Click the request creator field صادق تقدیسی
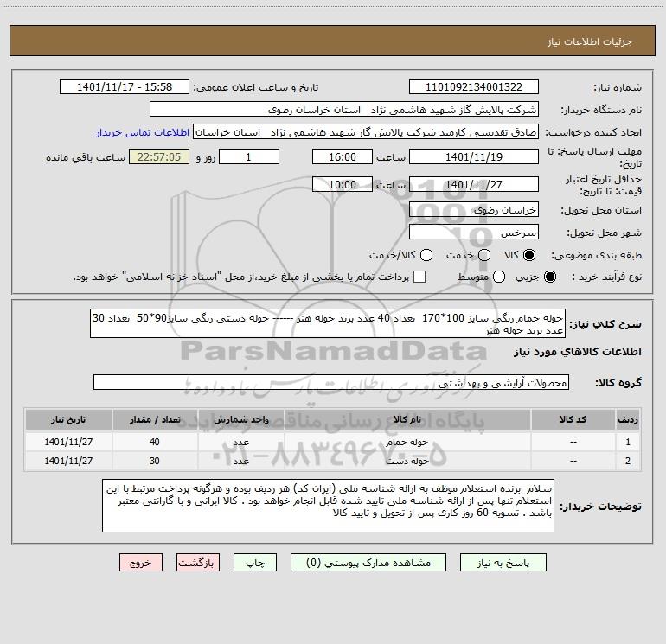666x644 pixels. [366, 132]
